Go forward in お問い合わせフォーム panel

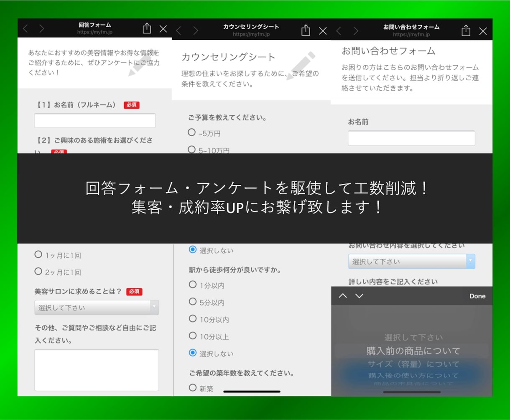click(x=356, y=31)
